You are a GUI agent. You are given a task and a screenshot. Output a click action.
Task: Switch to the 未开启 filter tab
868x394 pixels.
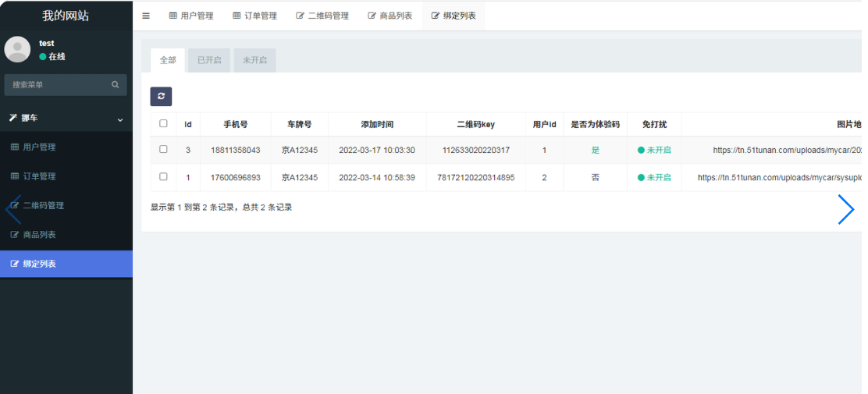pos(254,60)
